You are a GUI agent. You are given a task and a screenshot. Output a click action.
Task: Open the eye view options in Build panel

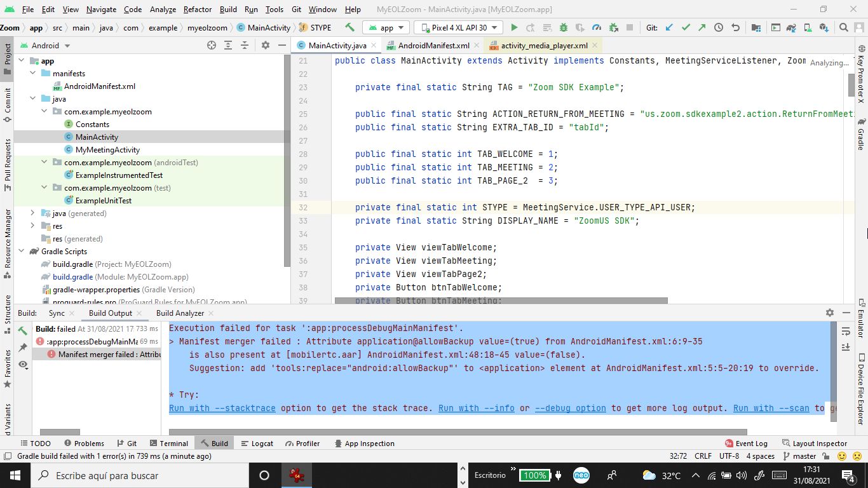pos(23,365)
